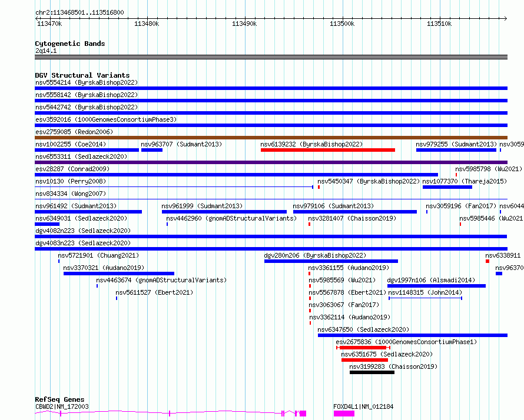Viewport: 524px width, 420px height.
Task: Open nsv10130 (Perry2008) variant label
Action: point(71,181)
